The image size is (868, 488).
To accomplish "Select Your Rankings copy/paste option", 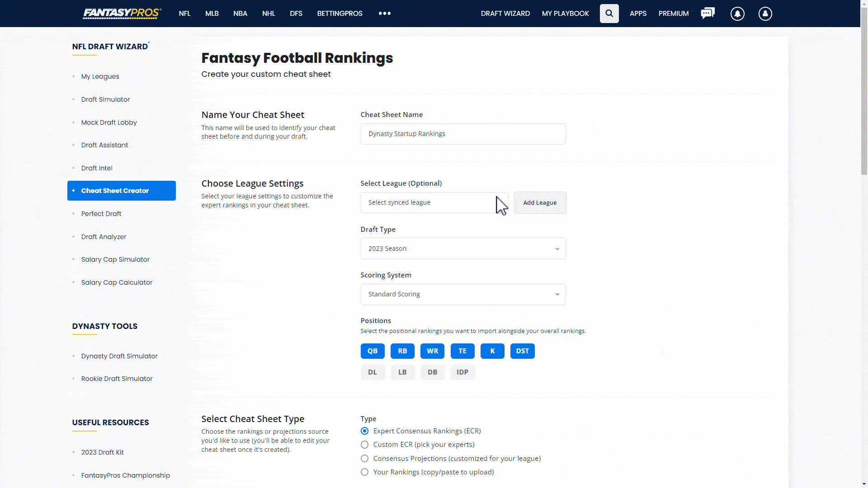I will pos(365,472).
